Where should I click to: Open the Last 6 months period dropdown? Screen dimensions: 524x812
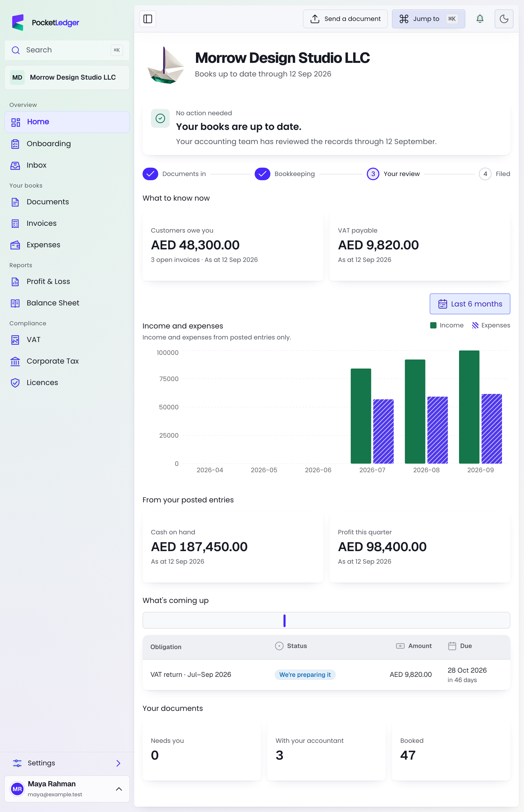470,304
